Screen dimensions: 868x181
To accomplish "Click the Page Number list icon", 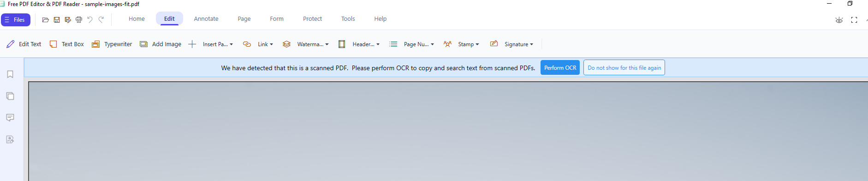I will (393, 44).
